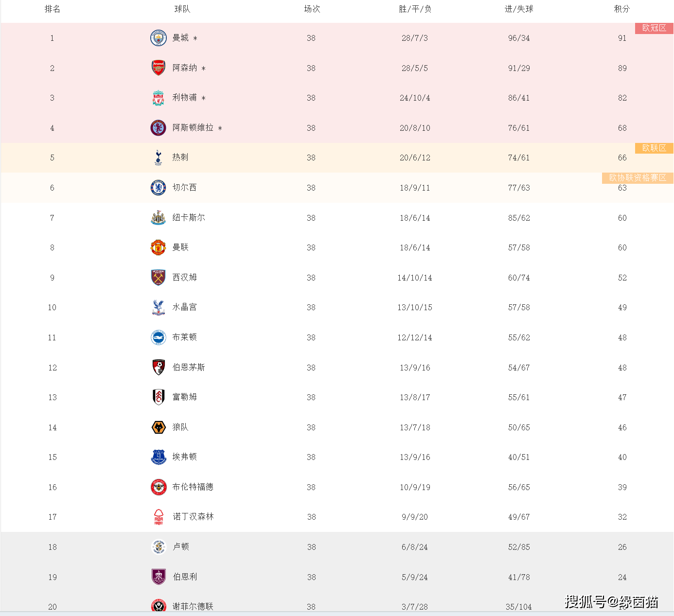
Task: Select team name 卢顿
Action: 181,547
